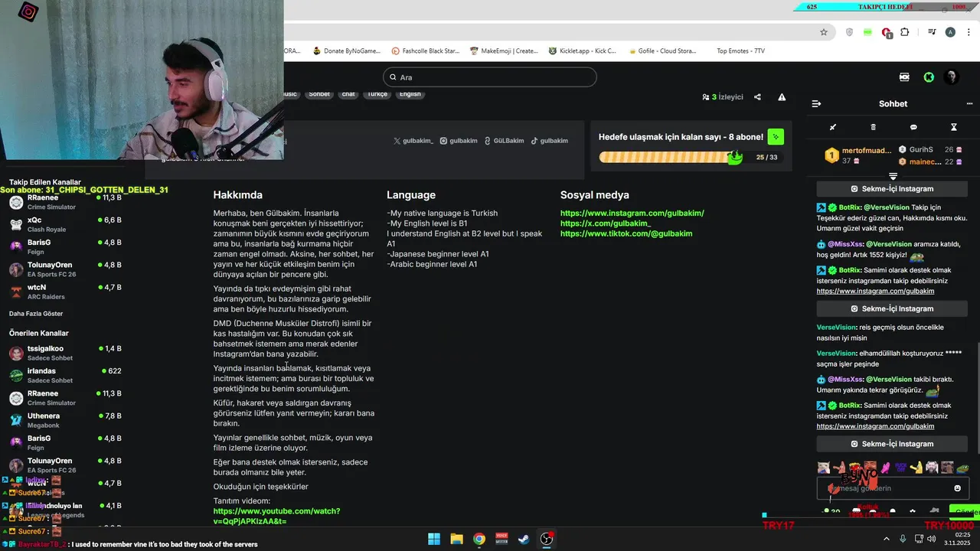This screenshot has height=551, width=980.
Task: Click the Chrome profile A icon
Action: click(x=950, y=32)
